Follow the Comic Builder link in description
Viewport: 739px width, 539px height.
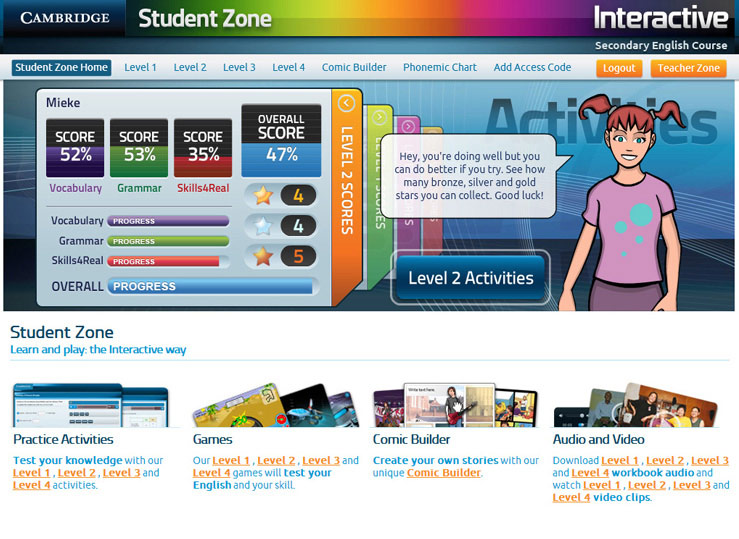pos(444,473)
